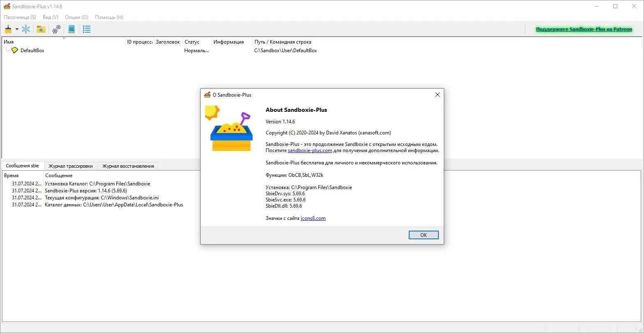
Task: Sort by the ID процесса column header
Action: (x=140, y=42)
